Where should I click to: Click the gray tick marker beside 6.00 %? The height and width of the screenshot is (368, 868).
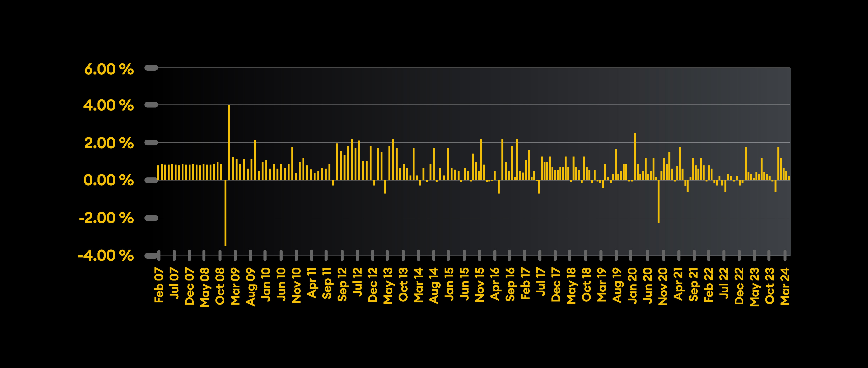(151, 68)
